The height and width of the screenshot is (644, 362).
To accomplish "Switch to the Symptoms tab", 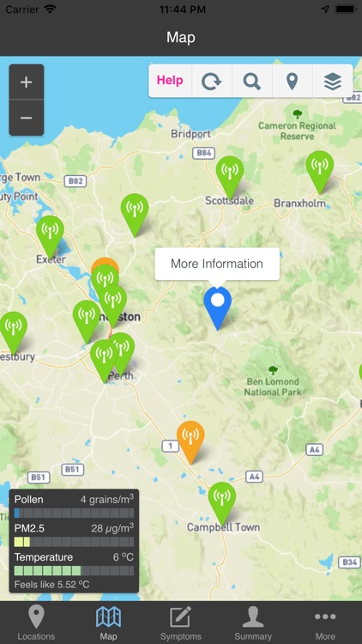I will pyautogui.click(x=181, y=623).
